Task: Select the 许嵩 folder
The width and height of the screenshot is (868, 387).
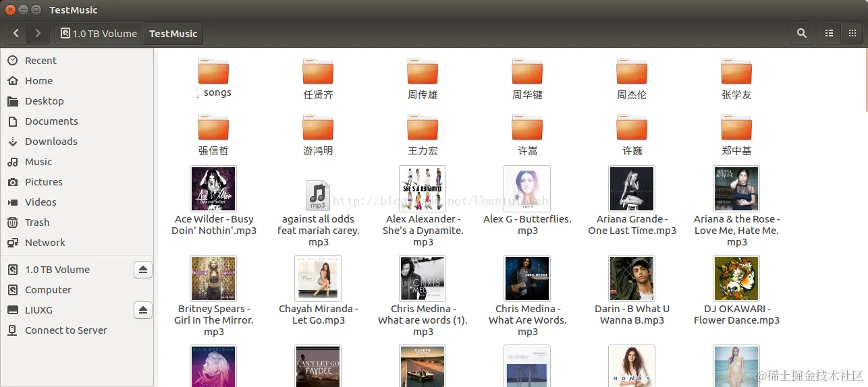Action: [x=527, y=135]
